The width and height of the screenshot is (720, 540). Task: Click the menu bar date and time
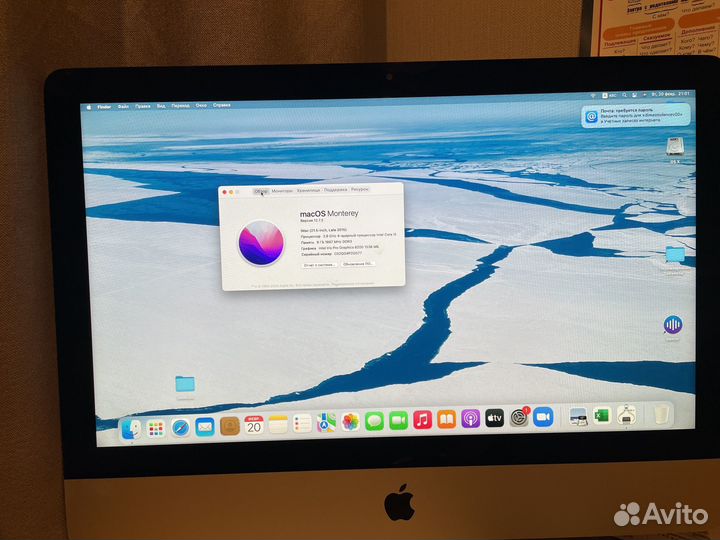pos(671,94)
